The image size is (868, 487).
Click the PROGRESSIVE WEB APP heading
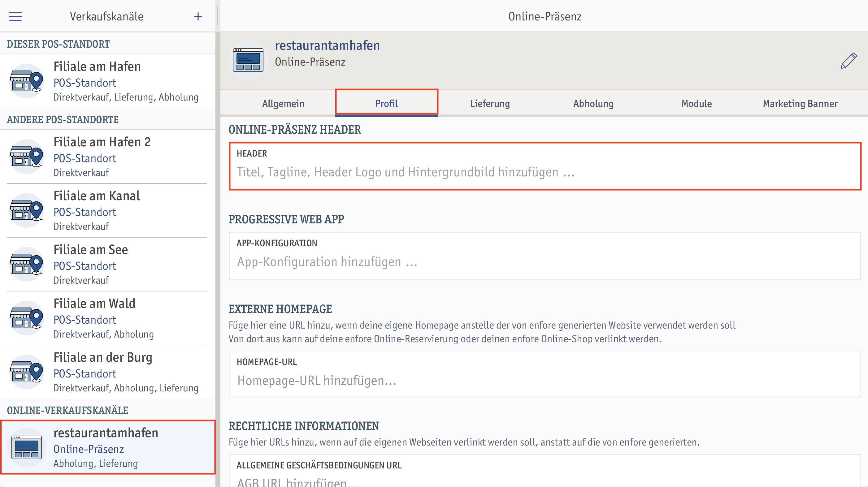tap(286, 220)
